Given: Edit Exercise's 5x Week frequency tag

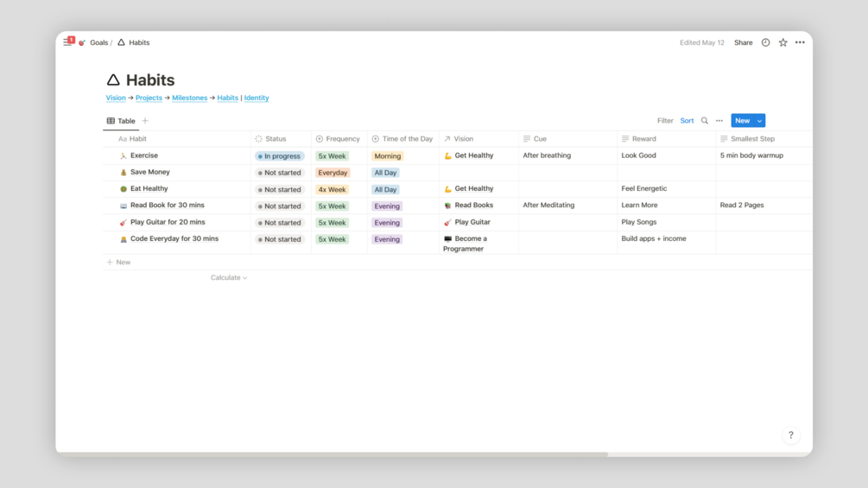Looking at the screenshot, I should tap(333, 156).
